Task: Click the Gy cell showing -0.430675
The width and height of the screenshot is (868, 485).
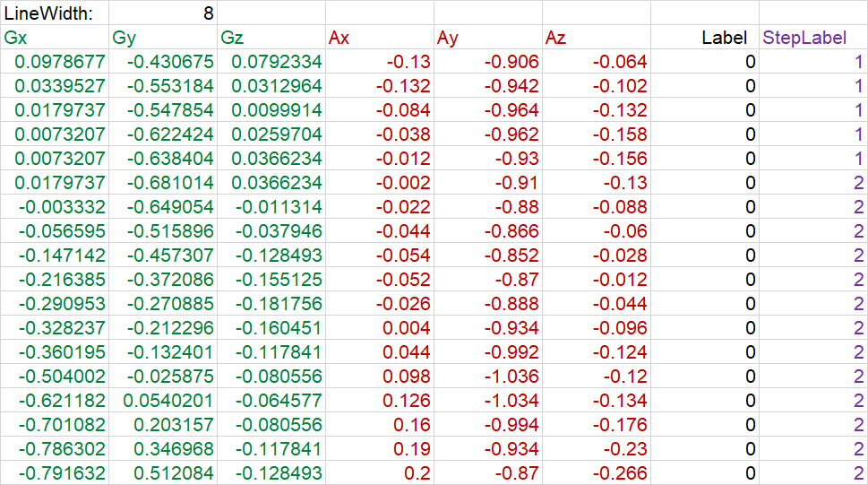Action: click(x=163, y=62)
